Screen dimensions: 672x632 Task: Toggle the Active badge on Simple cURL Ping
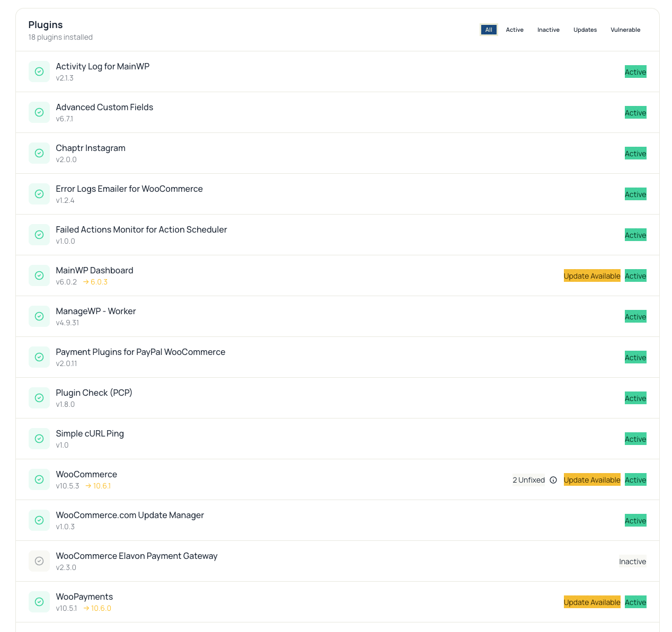pos(635,439)
